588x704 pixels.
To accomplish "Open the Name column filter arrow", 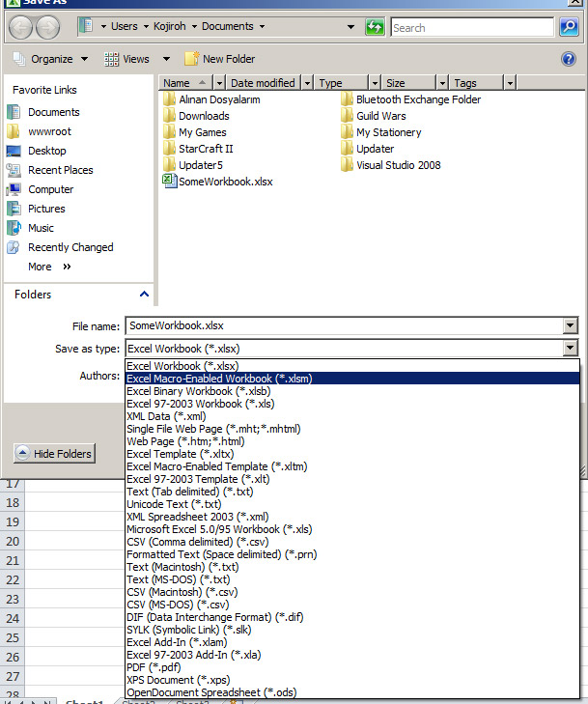I will pos(219,83).
